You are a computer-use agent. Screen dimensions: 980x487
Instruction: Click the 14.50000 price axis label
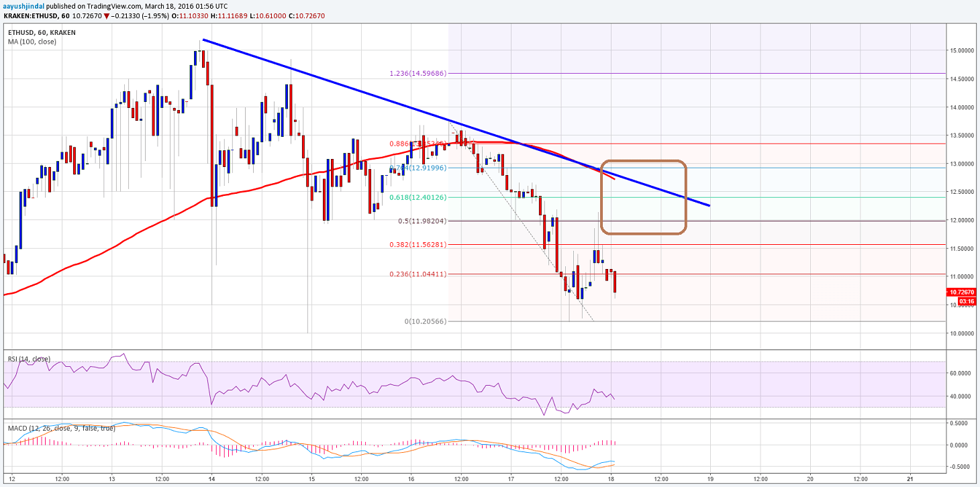pos(961,78)
